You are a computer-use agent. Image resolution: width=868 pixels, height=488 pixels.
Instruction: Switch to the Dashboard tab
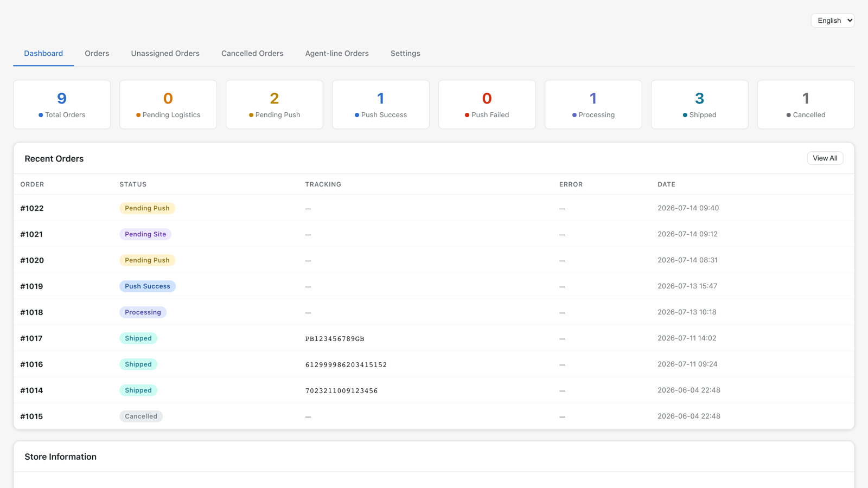43,53
